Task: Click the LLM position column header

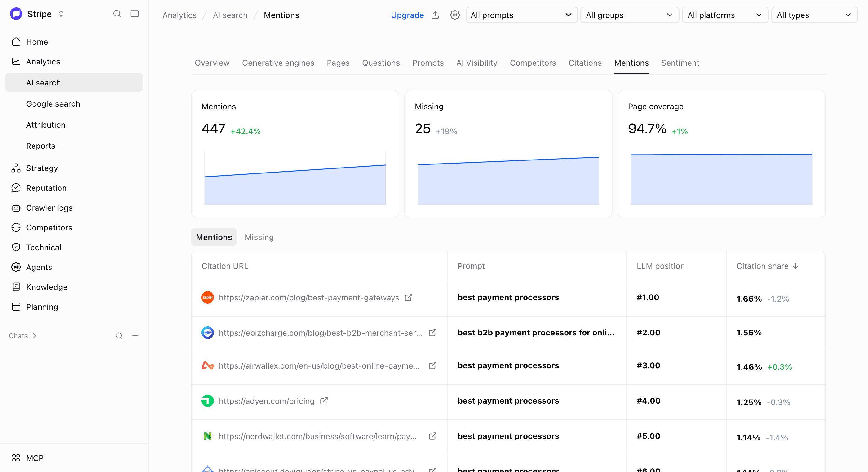Action: (660, 266)
